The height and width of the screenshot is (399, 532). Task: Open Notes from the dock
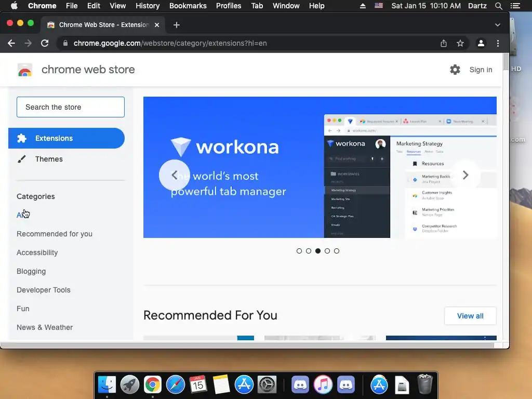[221, 384]
